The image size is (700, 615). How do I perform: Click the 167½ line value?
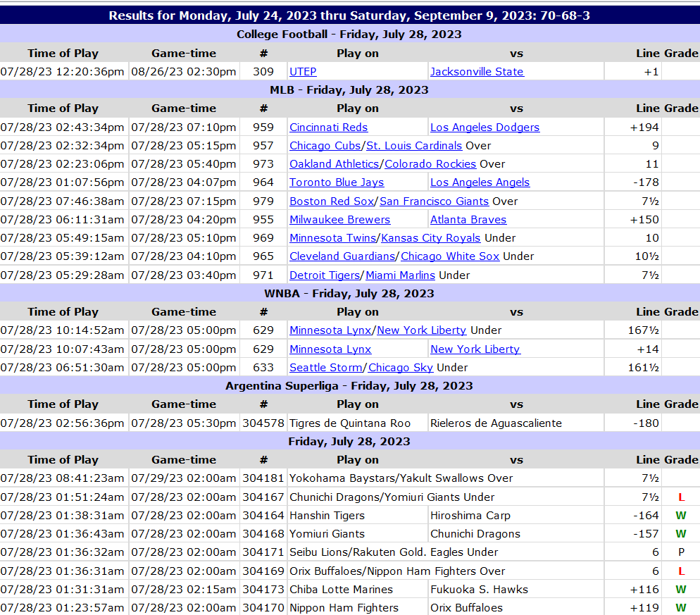click(643, 330)
